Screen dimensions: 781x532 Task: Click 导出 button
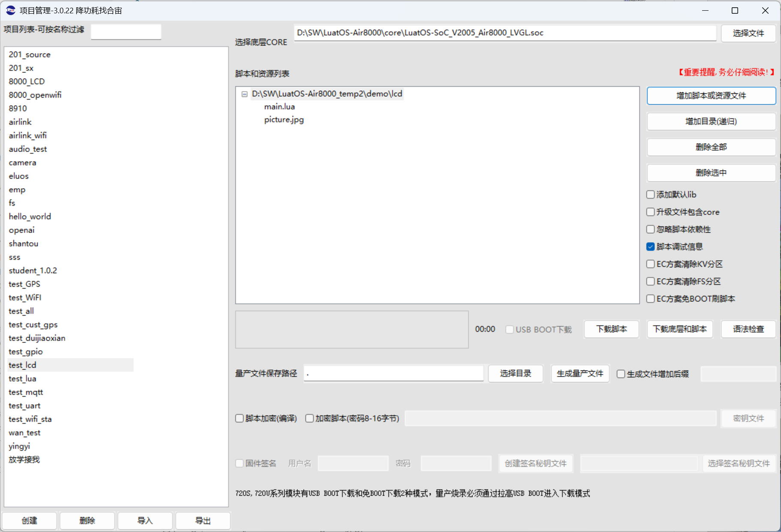203,521
